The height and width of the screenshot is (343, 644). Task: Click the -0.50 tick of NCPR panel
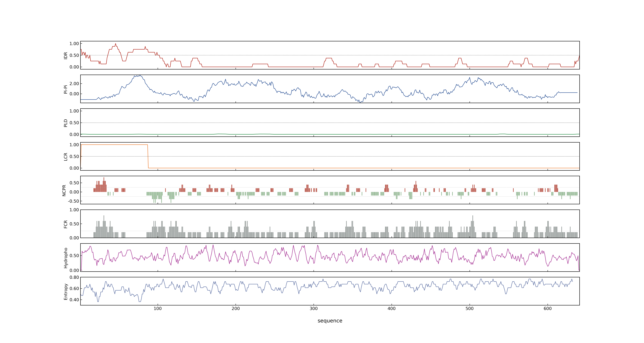(73, 201)
